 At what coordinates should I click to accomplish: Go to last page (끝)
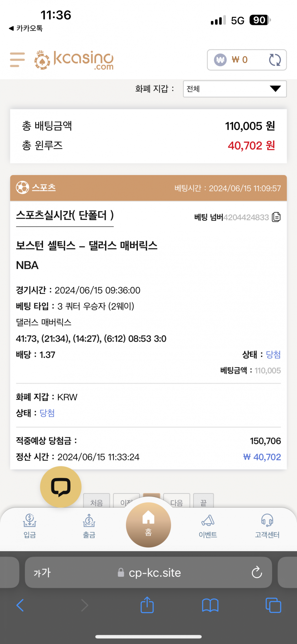pyautogui.click(x=203, y=501)
